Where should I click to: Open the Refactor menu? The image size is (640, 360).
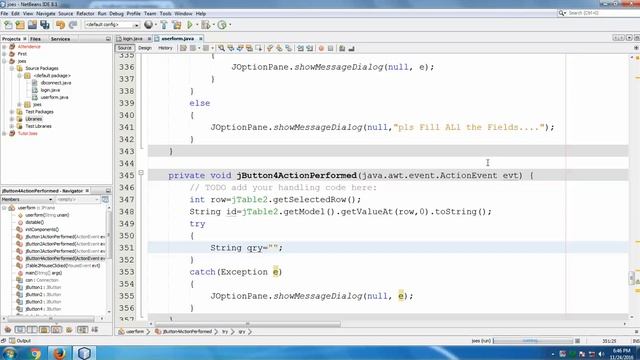[x=85, y=13]
